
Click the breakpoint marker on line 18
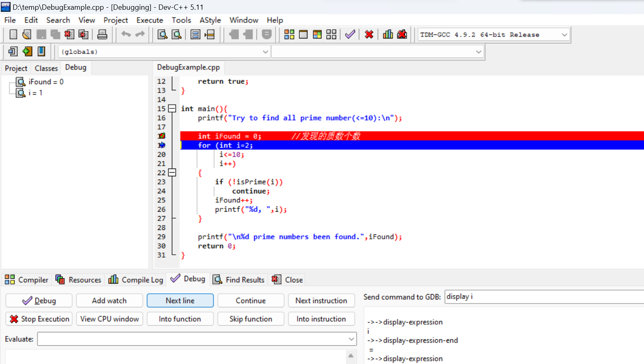162,136
